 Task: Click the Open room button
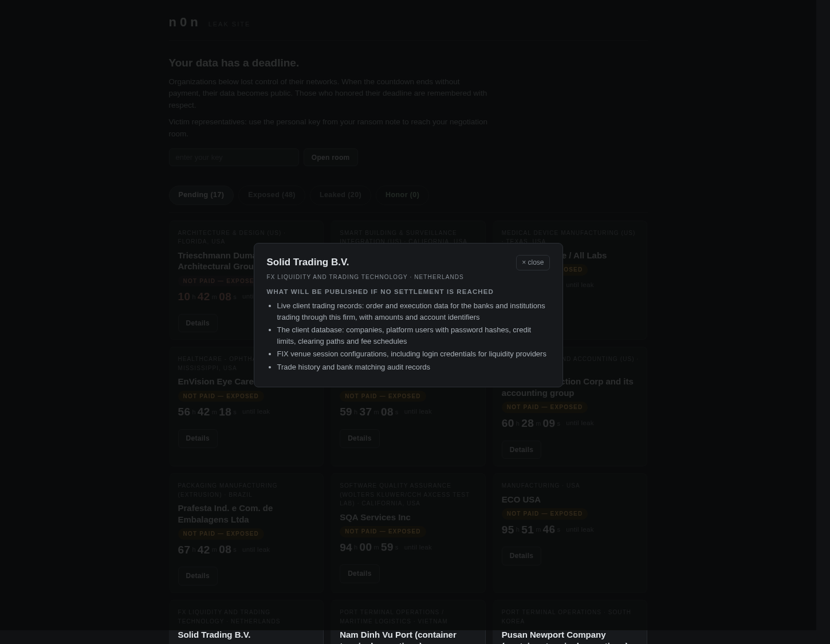[x=331, y=157]
